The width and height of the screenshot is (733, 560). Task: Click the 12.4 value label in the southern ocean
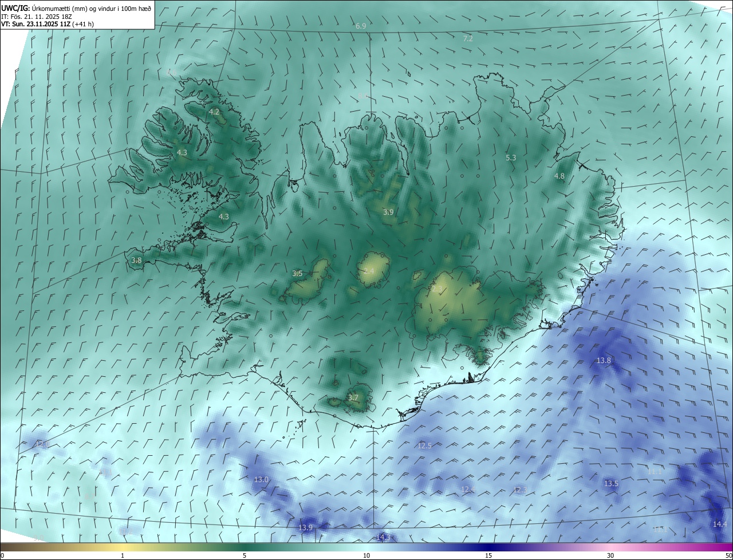(468, 489)
